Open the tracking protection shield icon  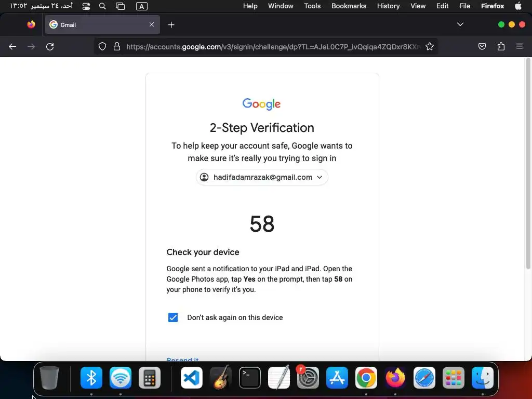point(102,46)
